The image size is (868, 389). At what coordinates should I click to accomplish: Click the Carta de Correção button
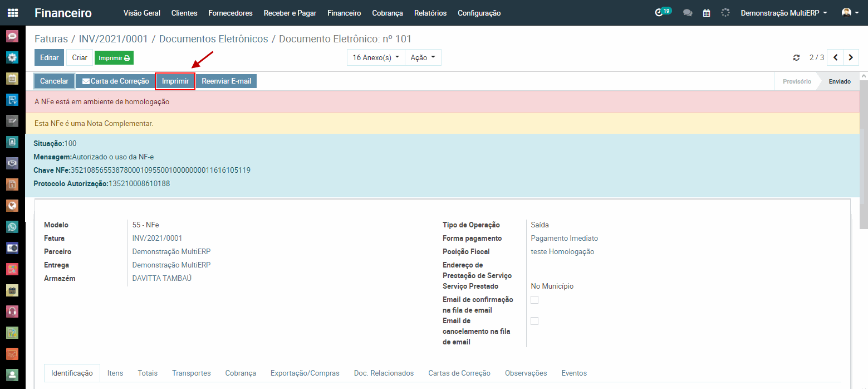[x=115, y=81]
